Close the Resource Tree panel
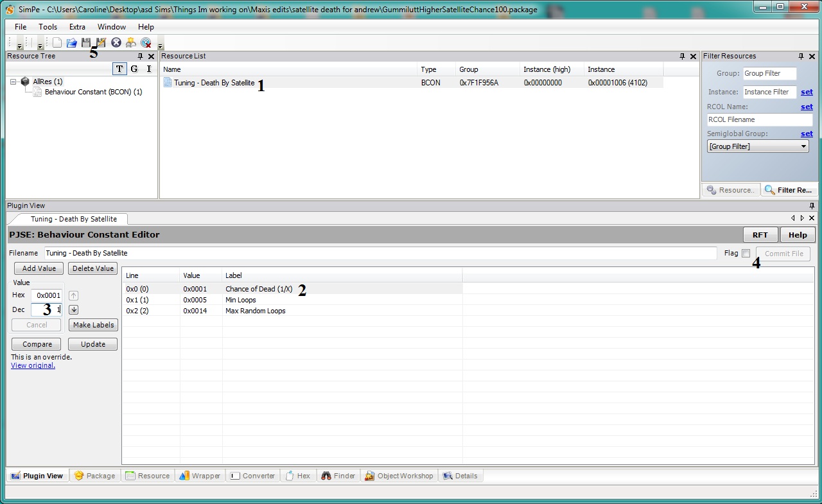Viewport: 822px width, 504px height. click(152, 56)
